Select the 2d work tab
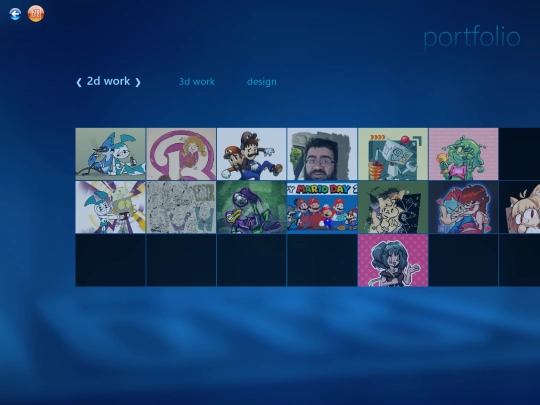 pyautogui.click(x=108, y=81)
